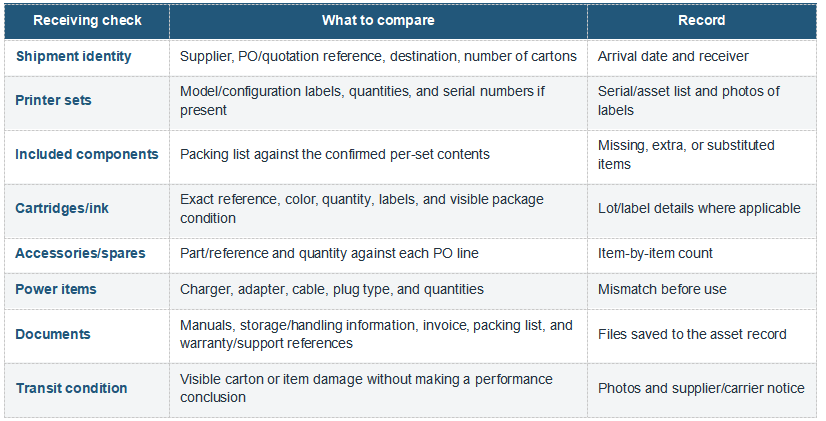
Task: Select the Accessories/spares row label
Action: pyautogui.click(x=80, y=253)
